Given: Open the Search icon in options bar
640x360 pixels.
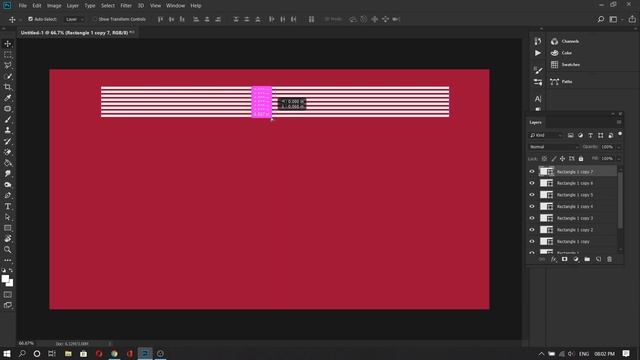Looking at the screenshot, I should (601, 19).
